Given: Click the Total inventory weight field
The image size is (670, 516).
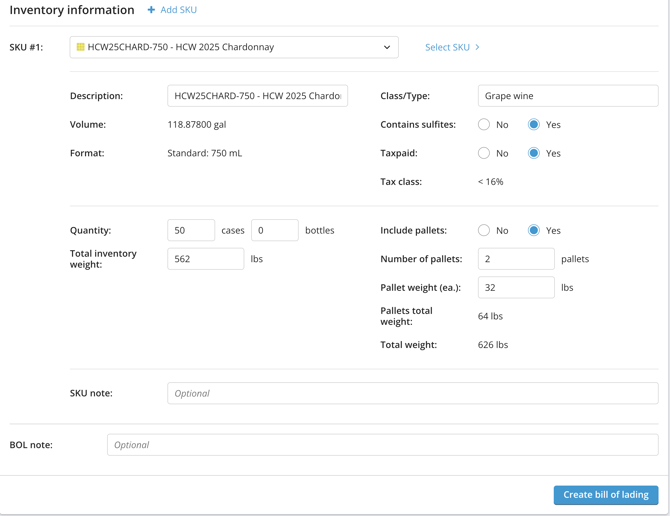Looking at the screenshot, I should point(205,259).
